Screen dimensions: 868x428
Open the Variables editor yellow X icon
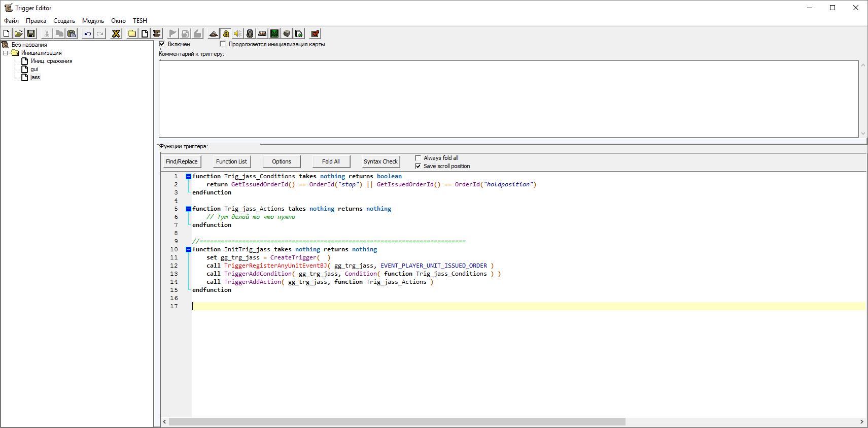pos(116,34)
